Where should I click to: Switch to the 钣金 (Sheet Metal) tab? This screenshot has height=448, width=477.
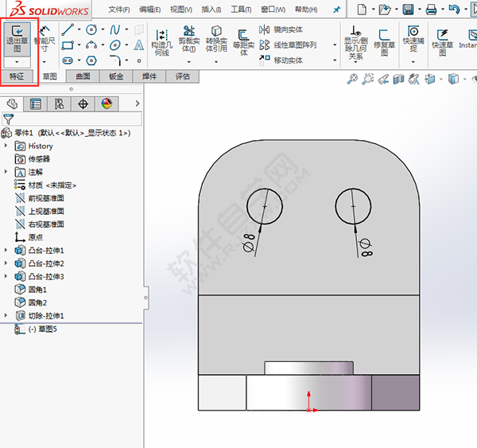point(116,76)
